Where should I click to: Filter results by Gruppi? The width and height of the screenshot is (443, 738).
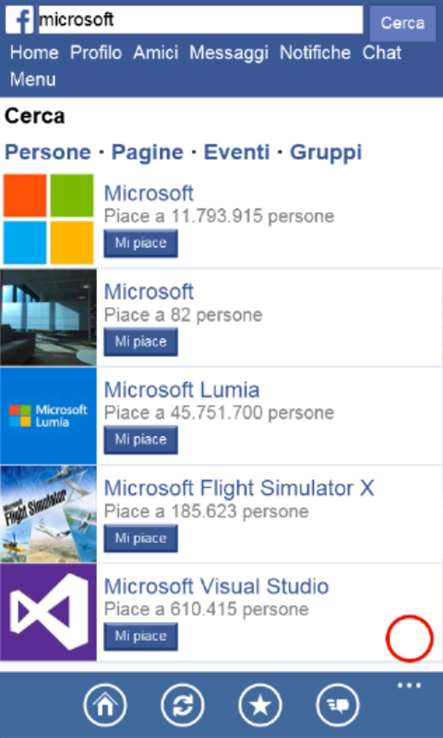[326, 152]
